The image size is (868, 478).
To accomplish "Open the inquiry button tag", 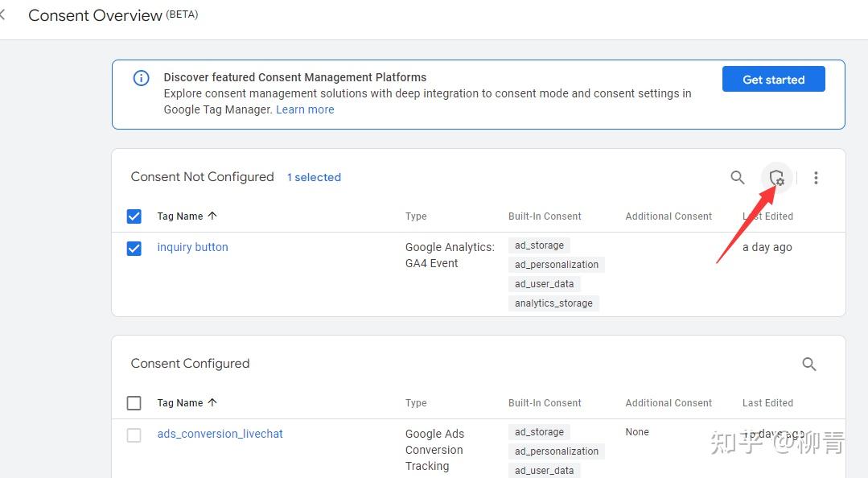I will point(192,247).
